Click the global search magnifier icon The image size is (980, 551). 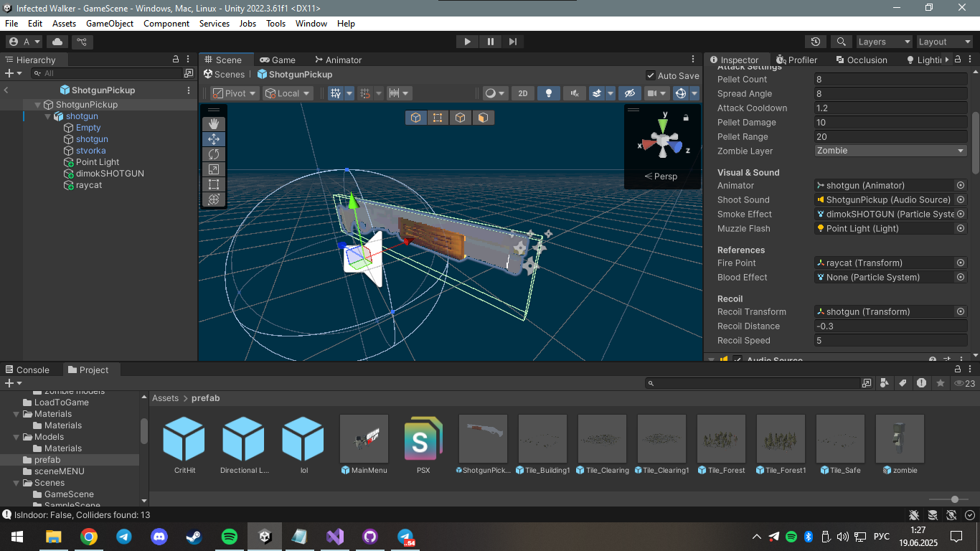point(841,42)
